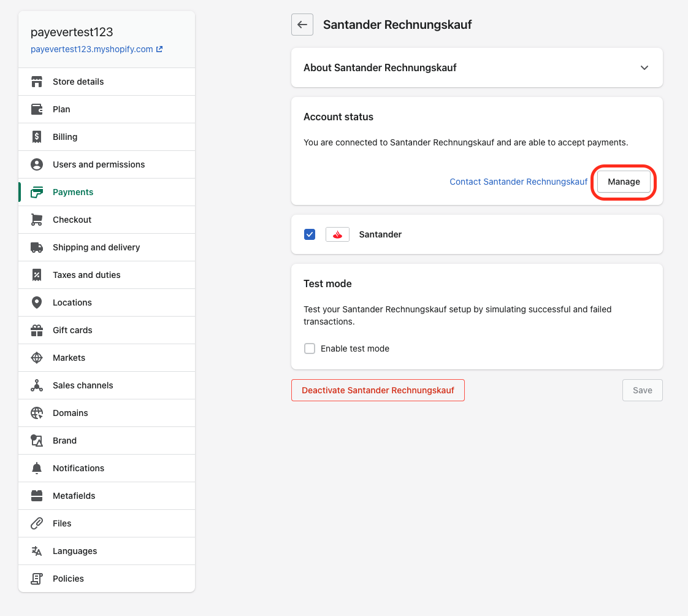The height and width of the screenshot is (616, 688).
Task: Select Payments in sidebar
Action: pos(107,192)
